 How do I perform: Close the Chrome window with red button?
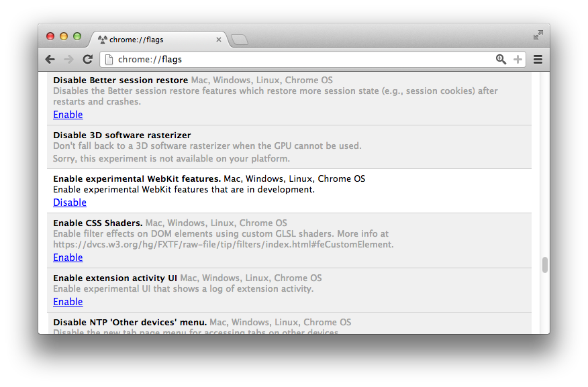coord(50,36)
